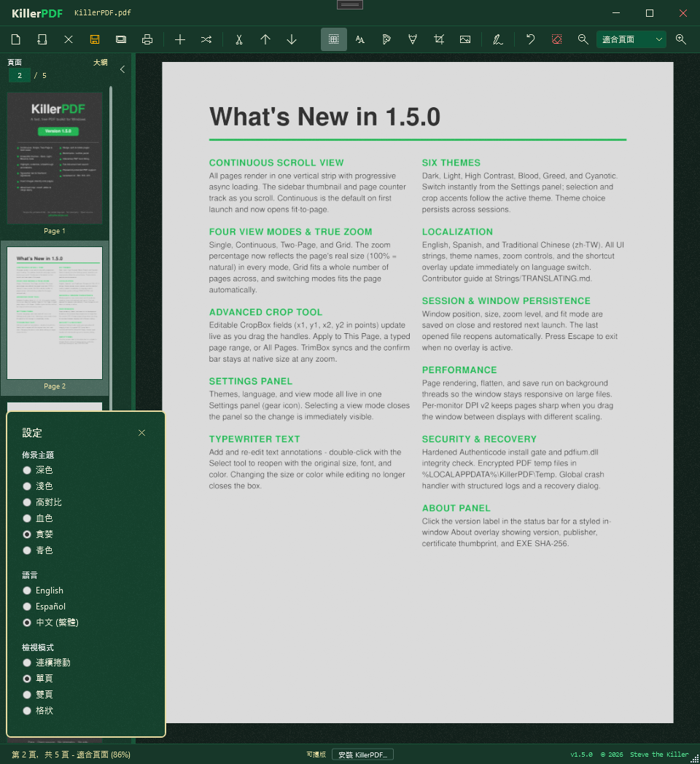700x764 pixels.
Task: Switch language to English
Action: (43, 590)
